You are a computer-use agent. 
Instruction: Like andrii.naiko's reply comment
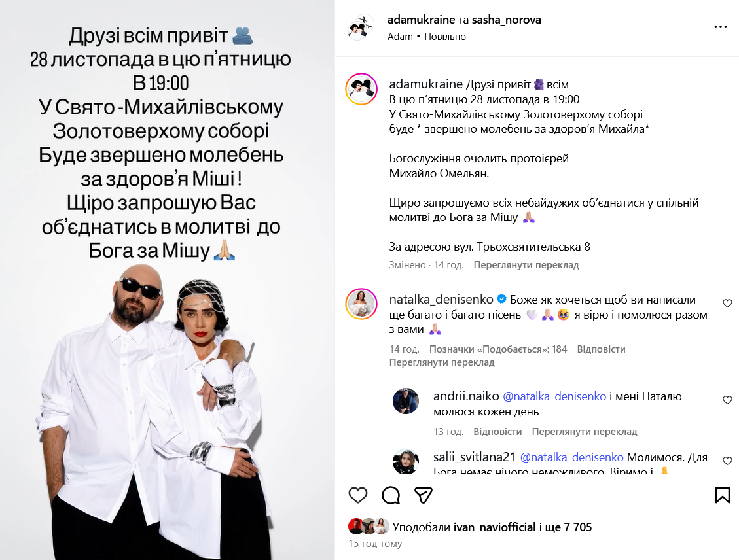click(x=727, y=400)
